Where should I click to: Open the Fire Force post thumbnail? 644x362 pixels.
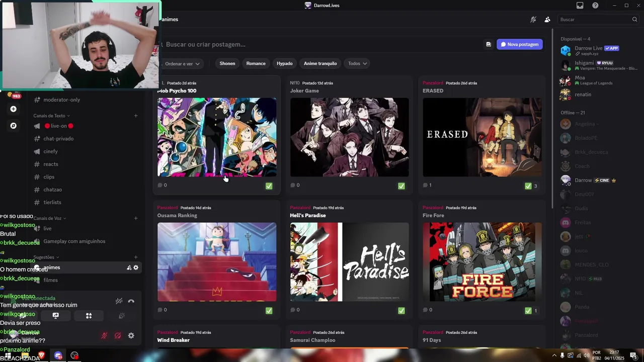pyautogui.click(x=482, y=262)
